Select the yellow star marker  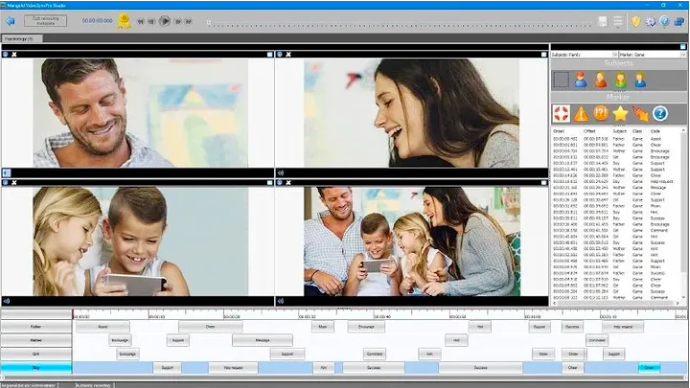(620, 113)
